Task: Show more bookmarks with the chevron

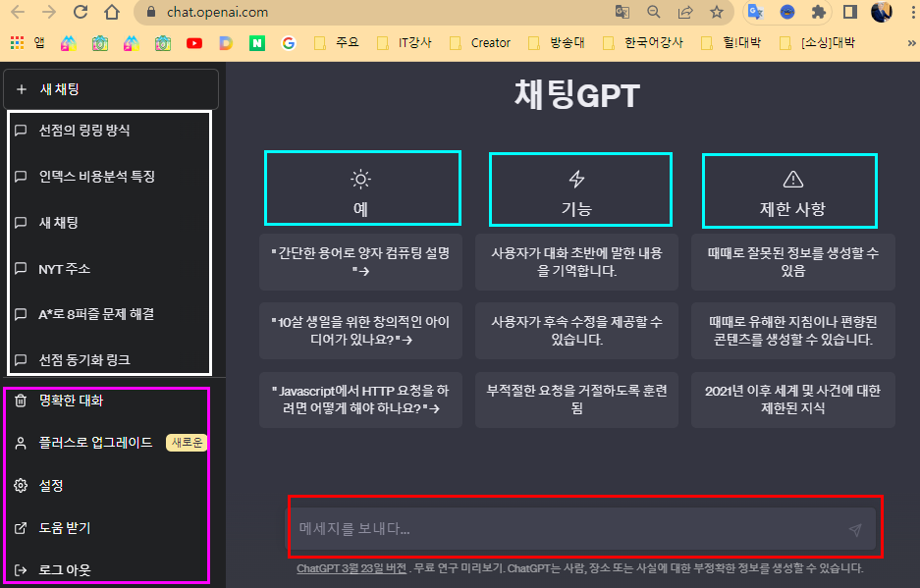Action: coord(911,43)
